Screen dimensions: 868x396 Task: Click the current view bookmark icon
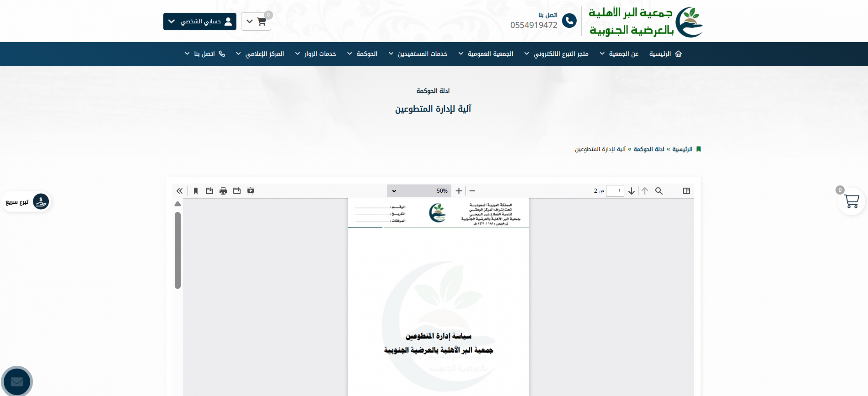(195, 191)
